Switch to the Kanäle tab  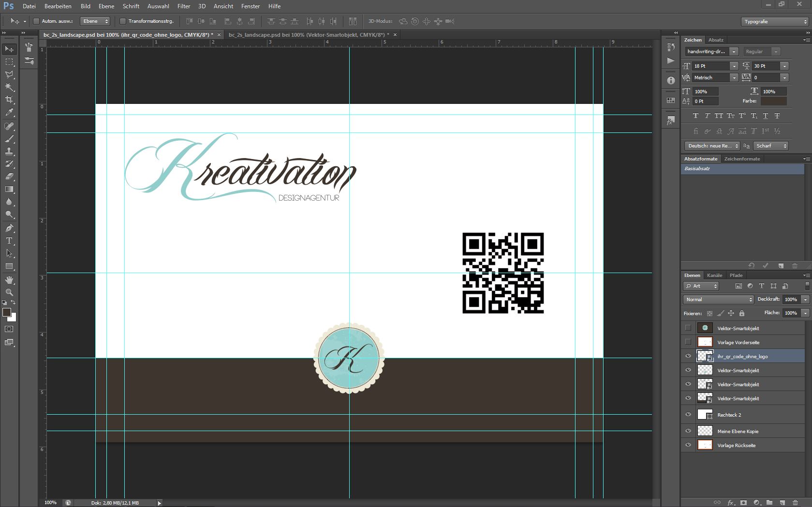click(714, 275)
